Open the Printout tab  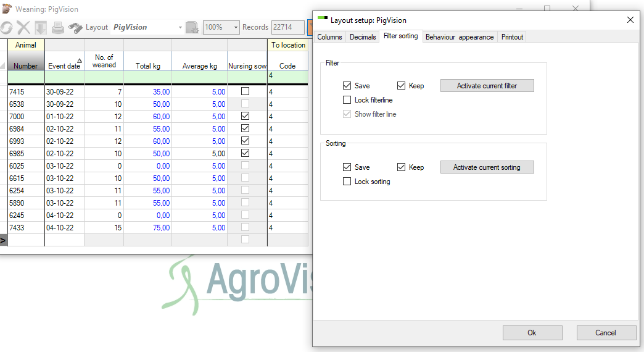(512, 37)
